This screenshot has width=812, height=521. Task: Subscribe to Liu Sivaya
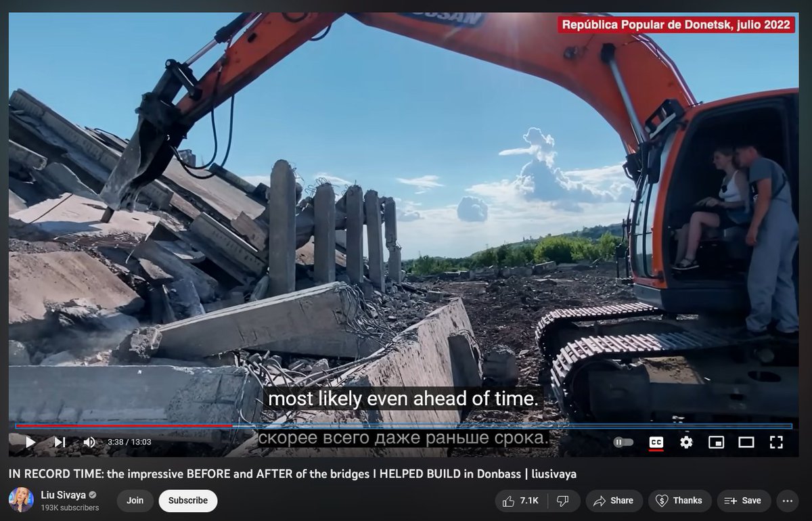pos(188,501)
